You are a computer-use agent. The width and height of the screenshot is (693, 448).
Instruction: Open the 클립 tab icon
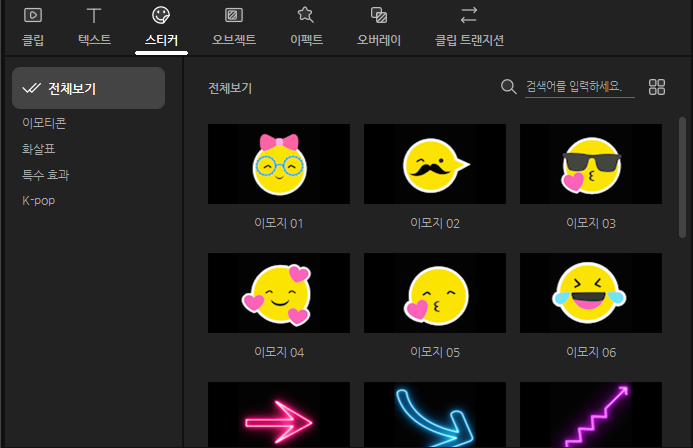click(33, 16)
